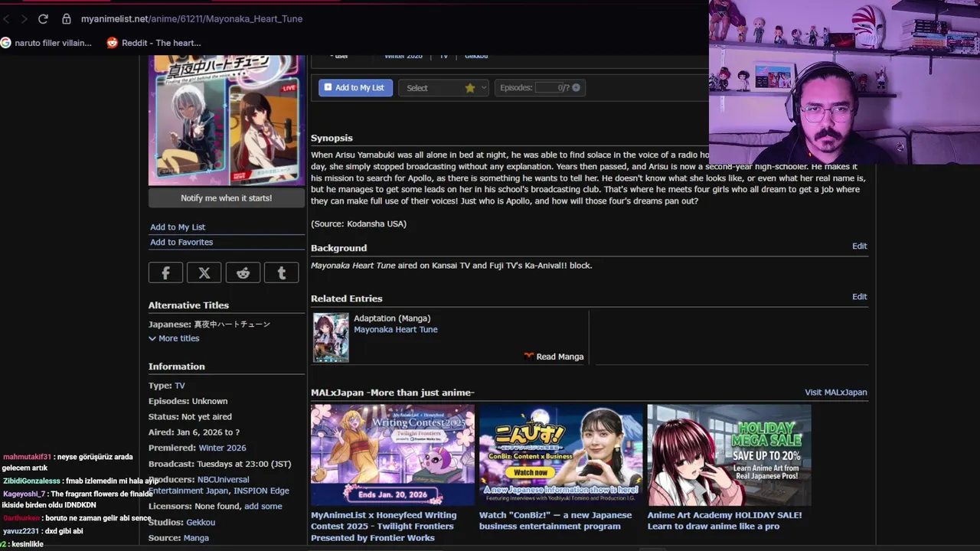Viewport: 980px width, 551px height.
Task: Click Edit beside the Background heading
Action: pos(859,246)
